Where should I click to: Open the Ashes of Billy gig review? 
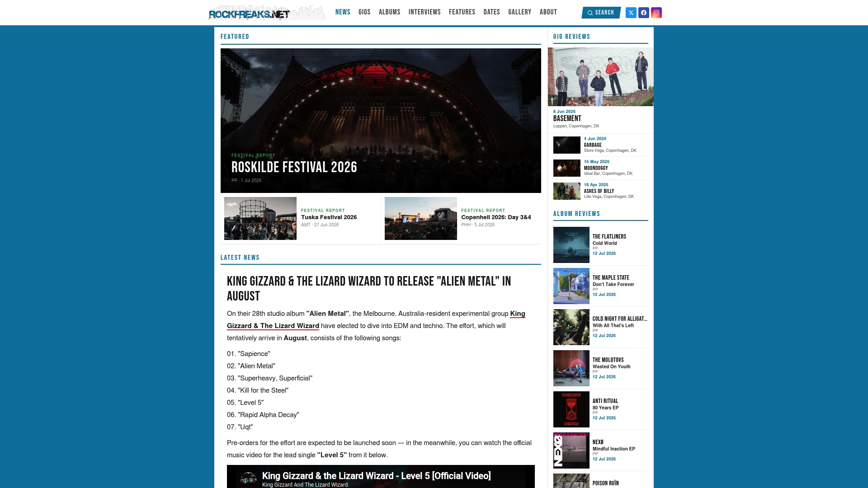click(599, 191)
